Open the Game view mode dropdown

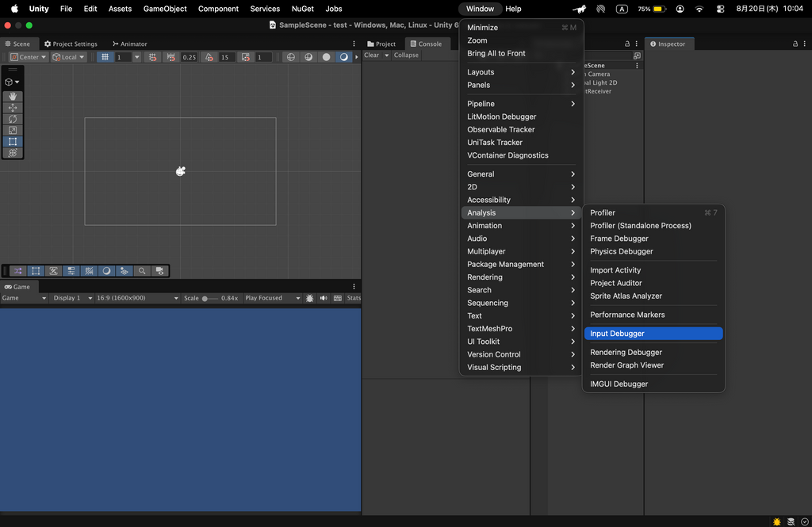tap(25, 298)
